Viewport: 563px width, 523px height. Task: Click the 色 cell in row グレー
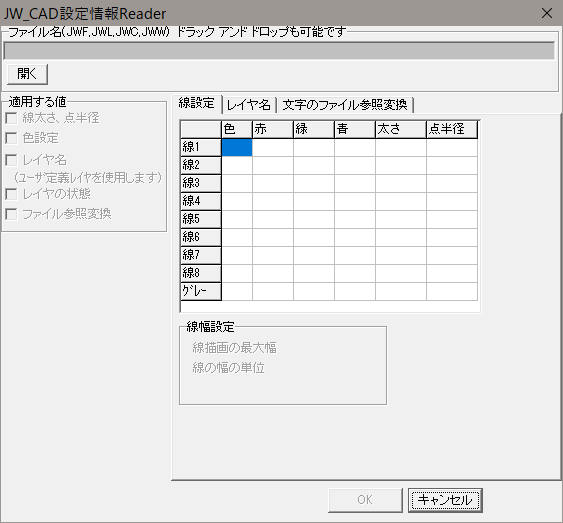coord(237,291)
